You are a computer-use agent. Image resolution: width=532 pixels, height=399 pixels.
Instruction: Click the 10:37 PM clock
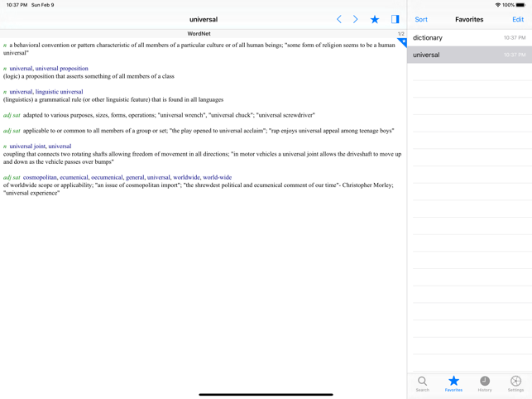pos(17,5)
